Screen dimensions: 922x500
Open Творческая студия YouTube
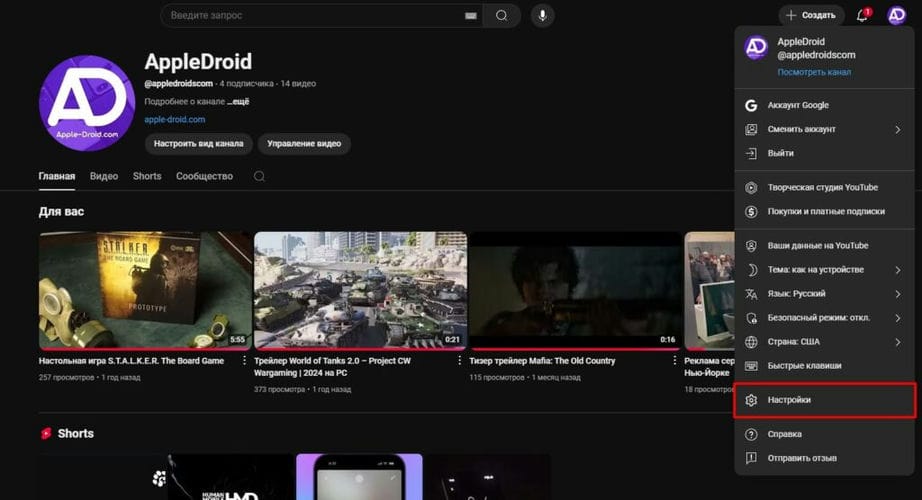pos(824,188)
